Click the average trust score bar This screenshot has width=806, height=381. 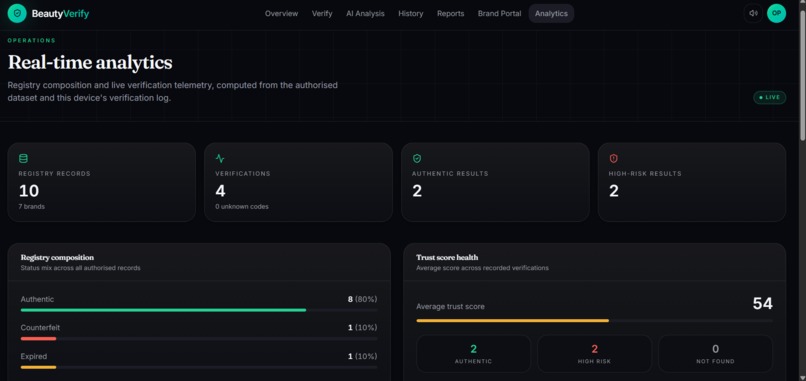tap(594, 321)
